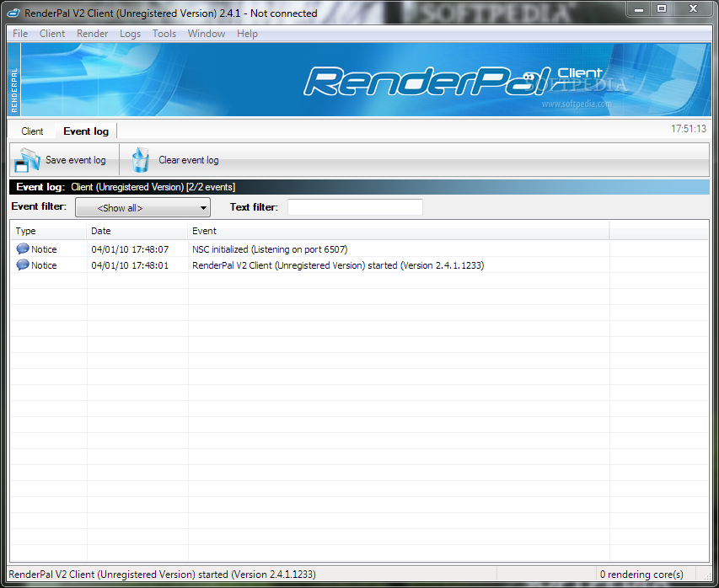The height and width of the screenshot is (588, 719).
Task: Sort by the Date column header
Action: (x=137, y=231)
